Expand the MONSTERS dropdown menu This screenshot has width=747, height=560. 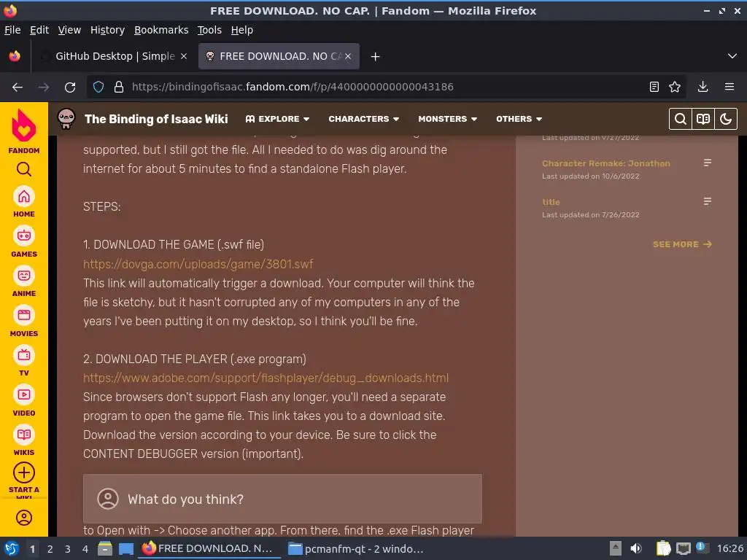[x=447, y=119]
